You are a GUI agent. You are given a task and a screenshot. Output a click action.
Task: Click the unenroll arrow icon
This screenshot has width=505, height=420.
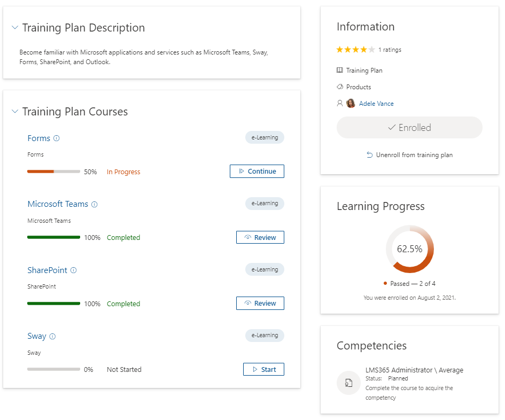pyautogui.click(x=369, y=154)
